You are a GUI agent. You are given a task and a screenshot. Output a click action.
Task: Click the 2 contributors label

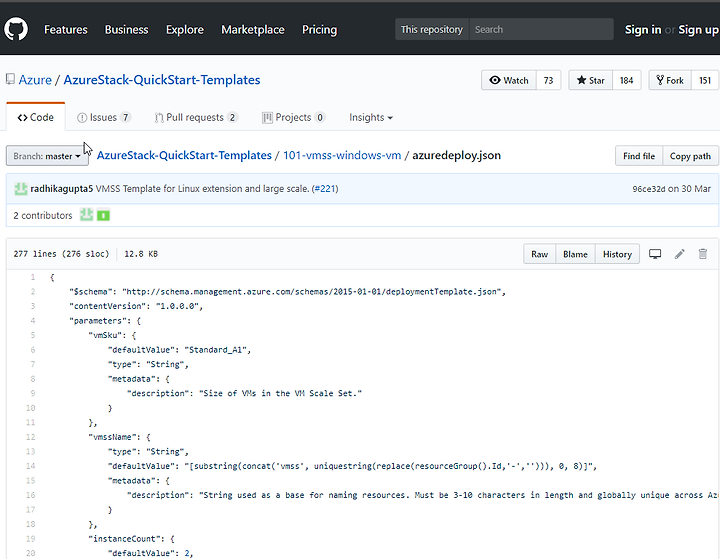click(x=43, y=215)
